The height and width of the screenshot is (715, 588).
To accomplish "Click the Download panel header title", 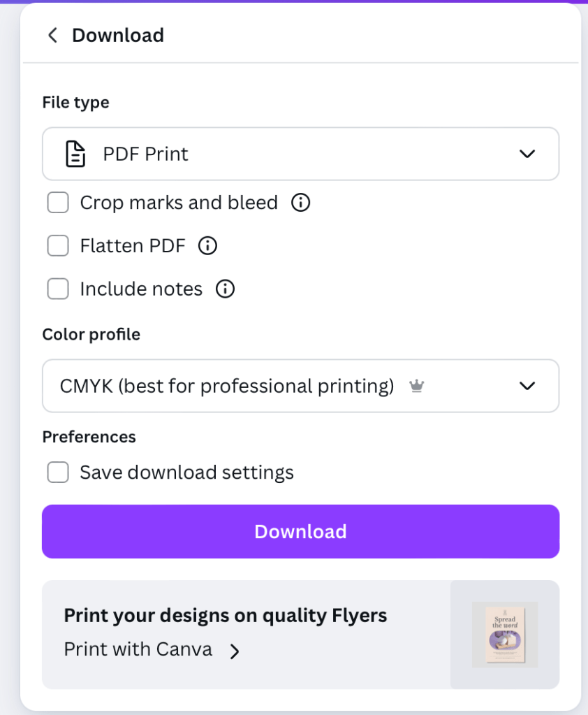I will point(118,35).
